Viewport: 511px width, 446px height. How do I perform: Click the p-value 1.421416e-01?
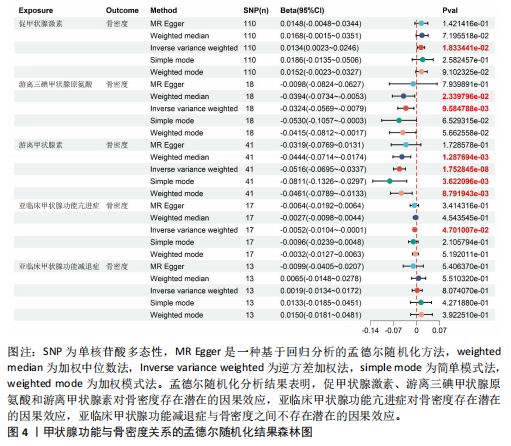(x=465, y=24)
